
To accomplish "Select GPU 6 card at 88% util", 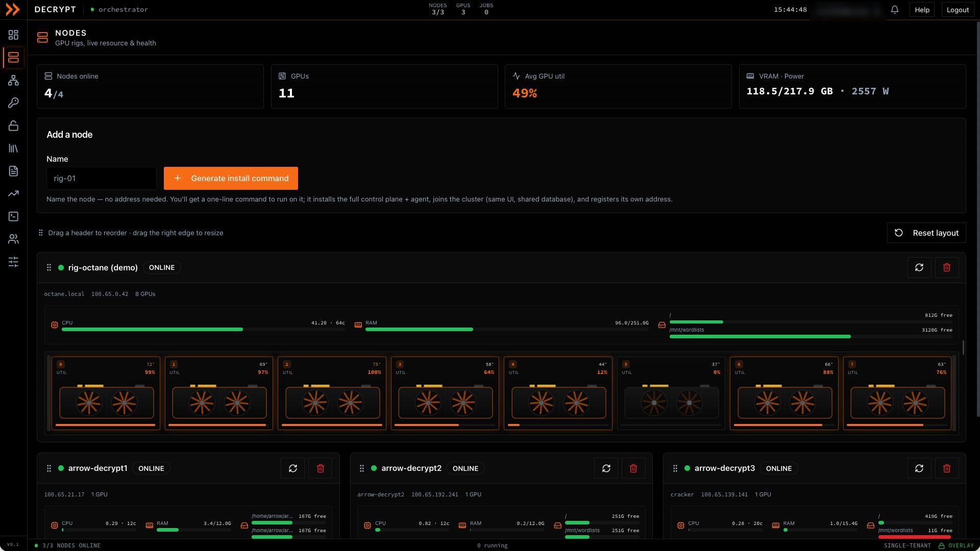I will point(784,393).
